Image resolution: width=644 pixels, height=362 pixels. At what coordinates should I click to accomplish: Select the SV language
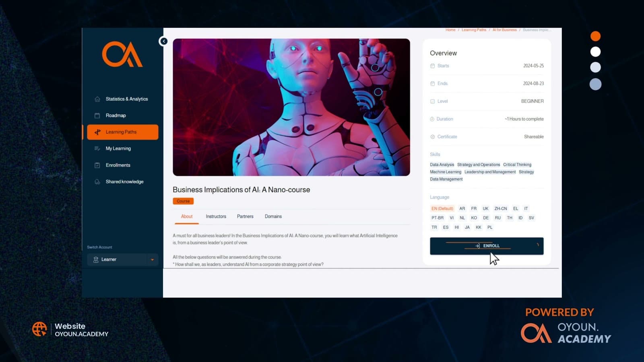click(x=531, y=218)
